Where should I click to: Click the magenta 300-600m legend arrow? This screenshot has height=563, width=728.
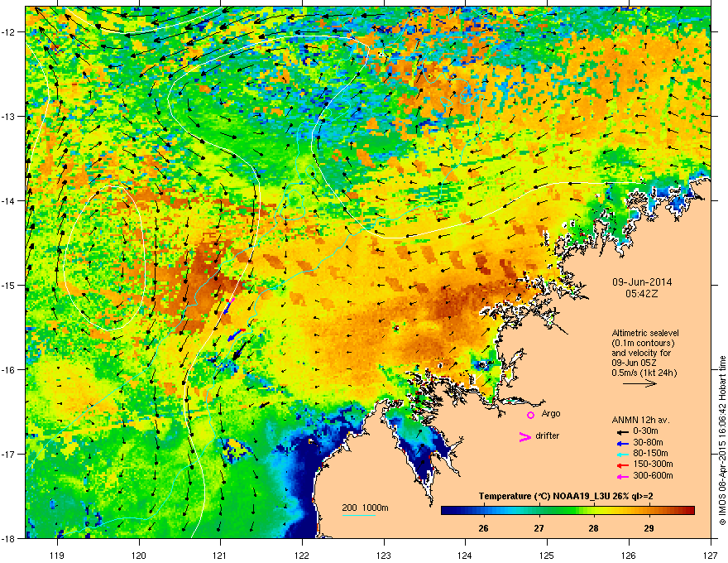pos(622,477)
